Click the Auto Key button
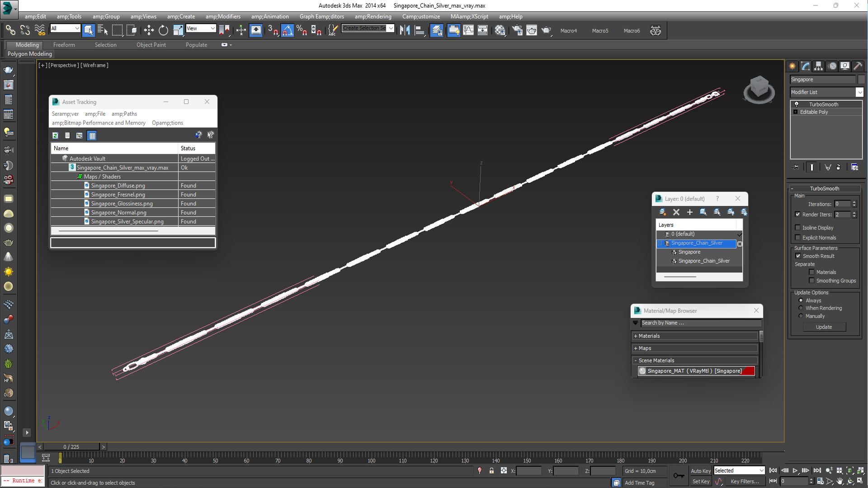 [x=701, y=471]
